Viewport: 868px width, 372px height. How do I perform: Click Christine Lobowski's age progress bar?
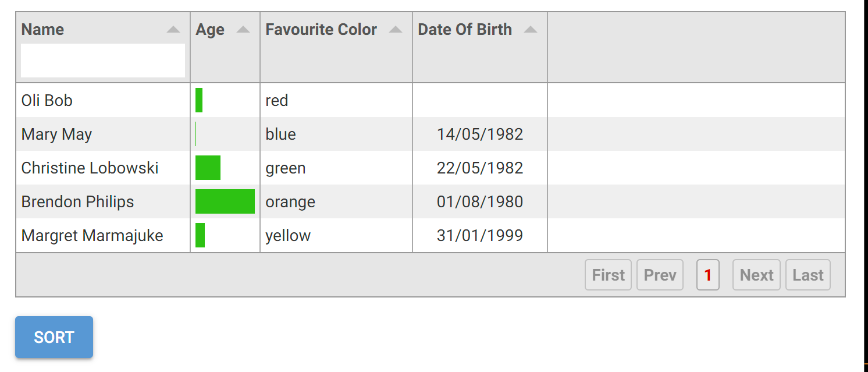[208, 168]
